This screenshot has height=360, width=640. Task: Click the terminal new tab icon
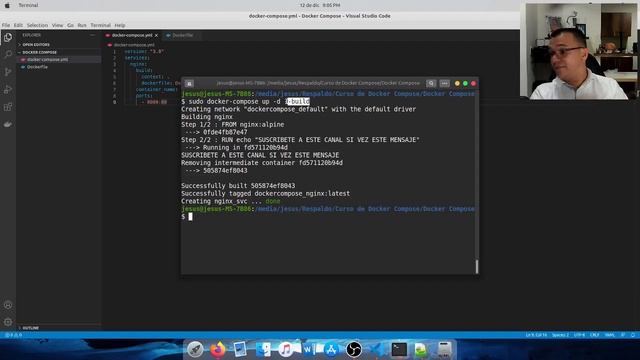[x=189, y=83]
